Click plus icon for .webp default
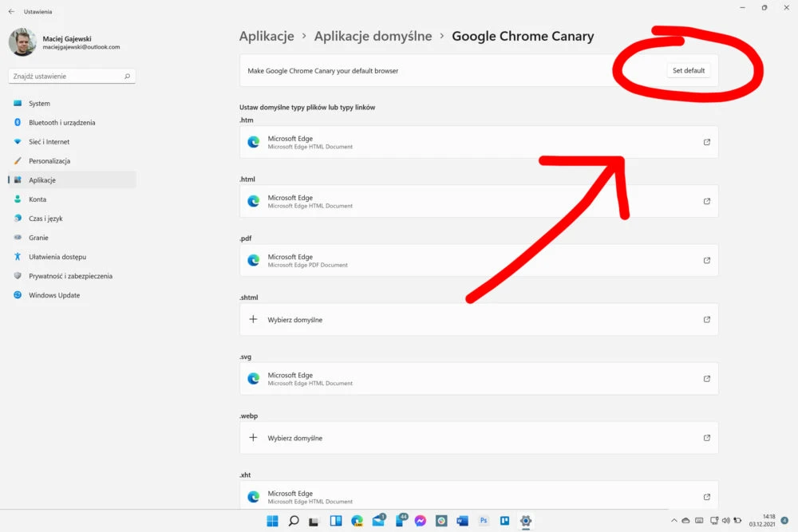Screen dimensions: 798x532 click(x=253, y=437)
